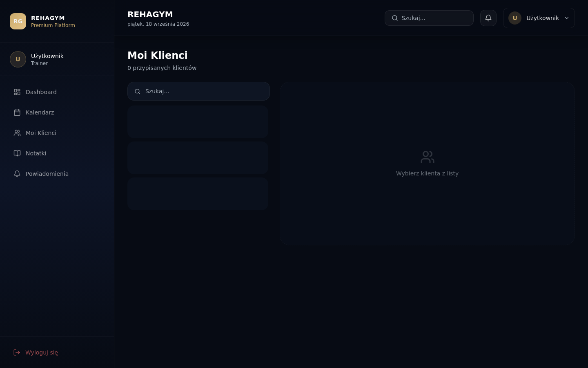Click the Wyloguj się logout icon
588x368 pixels.
17,352
